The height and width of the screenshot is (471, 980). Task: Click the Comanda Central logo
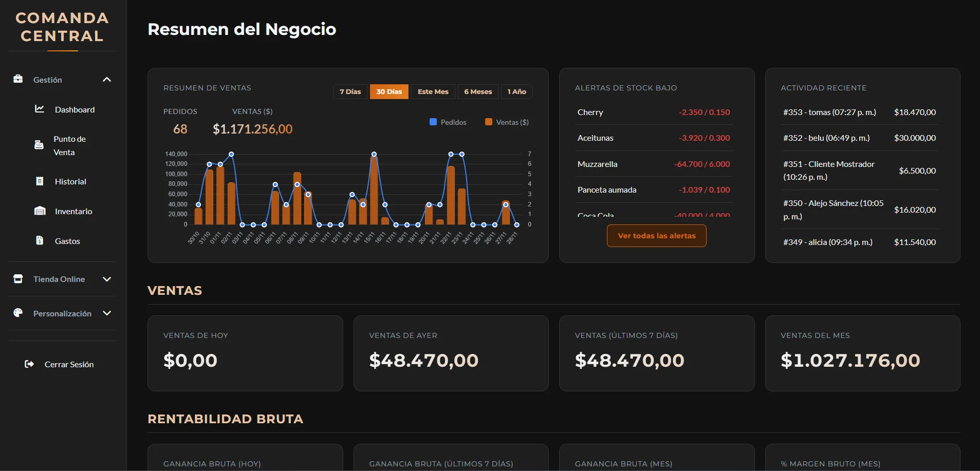[x=62, y=27]
